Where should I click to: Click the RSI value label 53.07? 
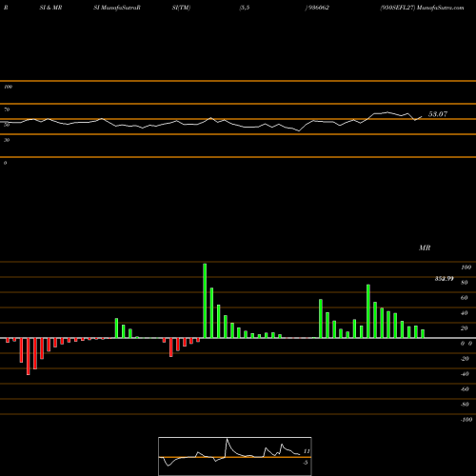tap(438, 114)
